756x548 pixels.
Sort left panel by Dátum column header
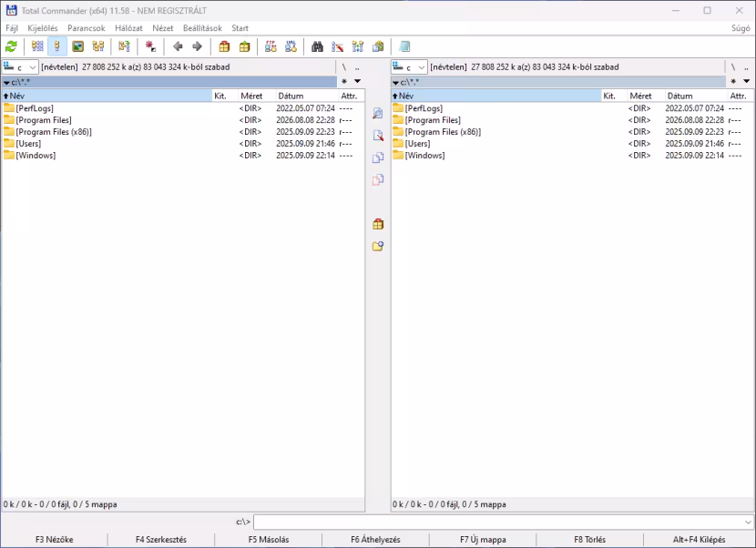[x=306, y=96]
